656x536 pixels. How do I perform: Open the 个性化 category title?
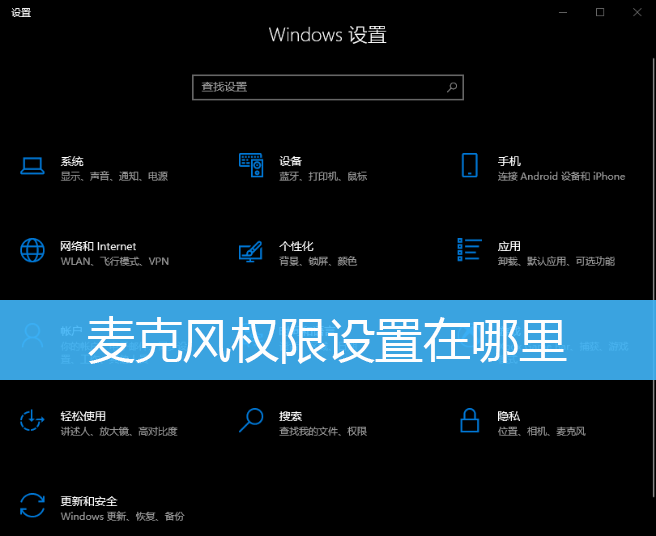[296, 246]
